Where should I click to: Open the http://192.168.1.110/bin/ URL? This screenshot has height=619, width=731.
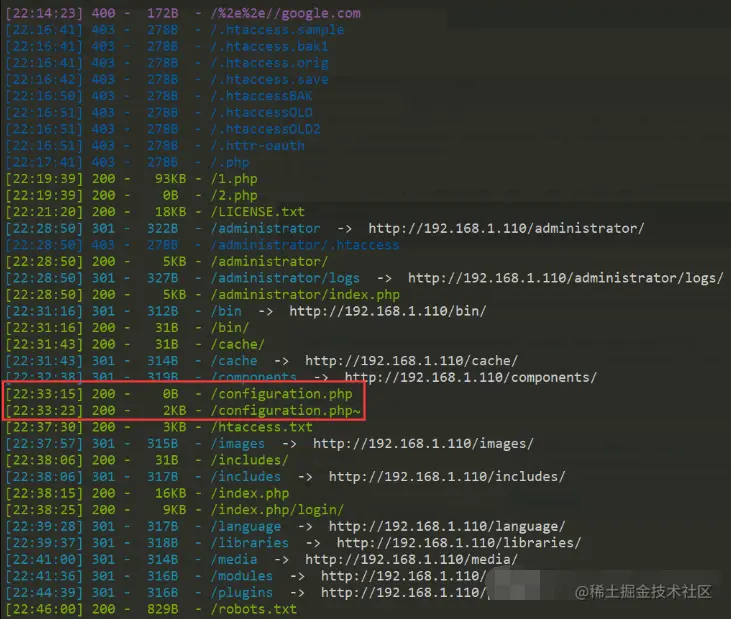[388, 311]
